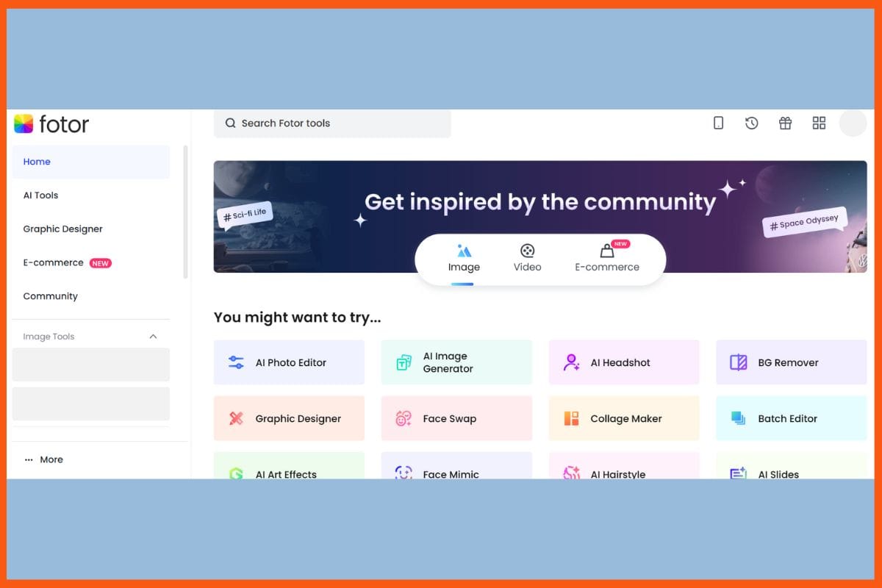
Task: Click the Search Fotor tools field
Action: click(x=332, y=123)
